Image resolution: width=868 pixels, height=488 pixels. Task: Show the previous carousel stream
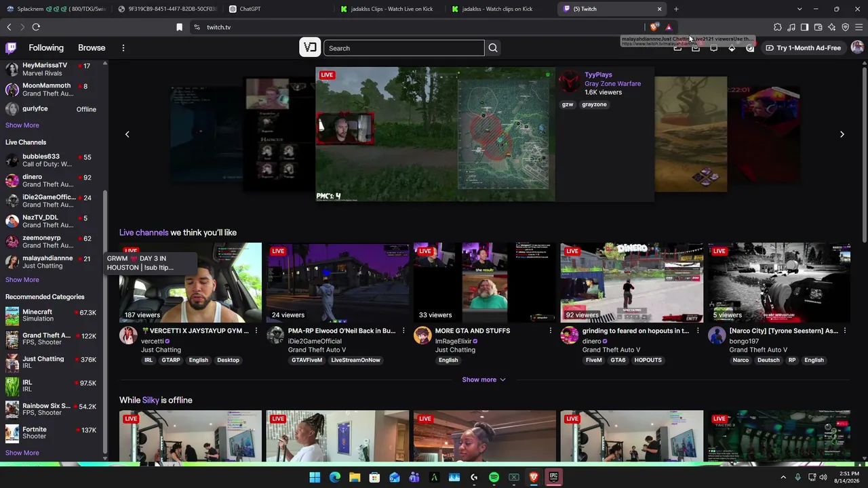127,134
